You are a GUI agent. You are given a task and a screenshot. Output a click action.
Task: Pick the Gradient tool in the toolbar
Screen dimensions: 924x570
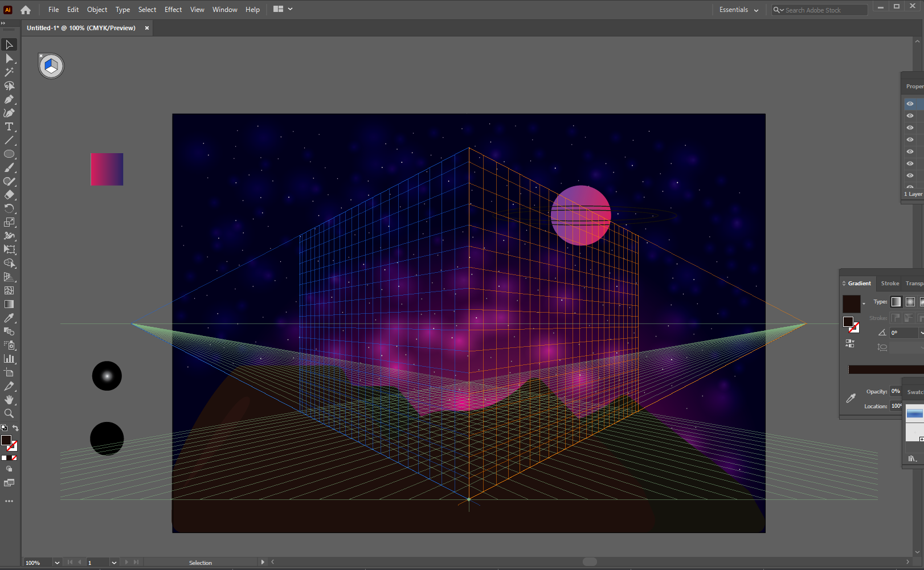(x=9, y=304)
